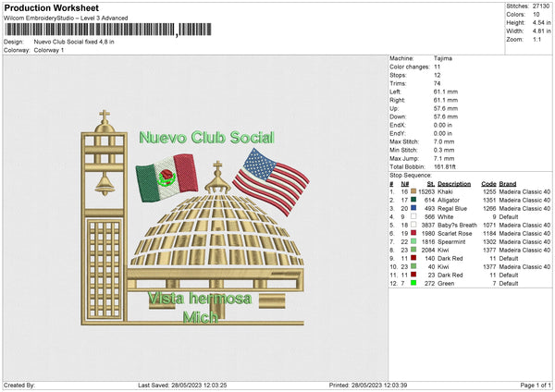Viewport: 555px width, 392px height.
Task: Click the Kiwi swatch in row 8
Action: (413, 250)
